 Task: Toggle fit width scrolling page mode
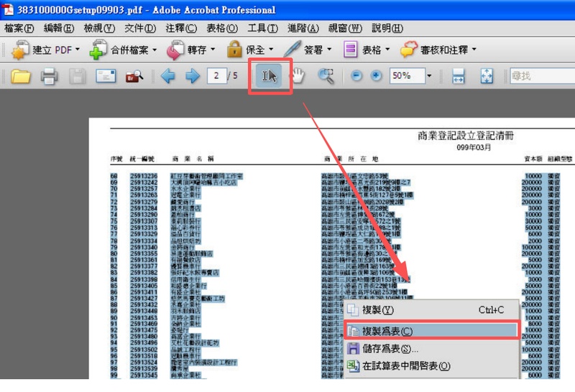click(x=459, y=76)
